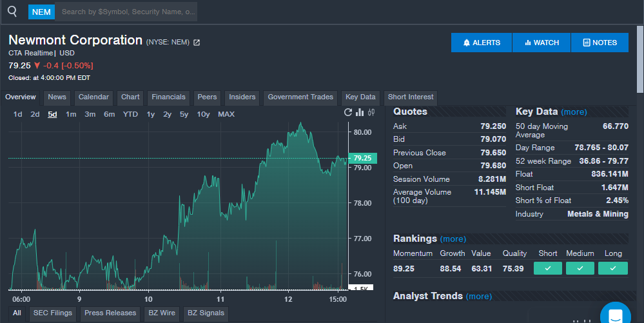Filter news by BZ Wire

(162, 313)
